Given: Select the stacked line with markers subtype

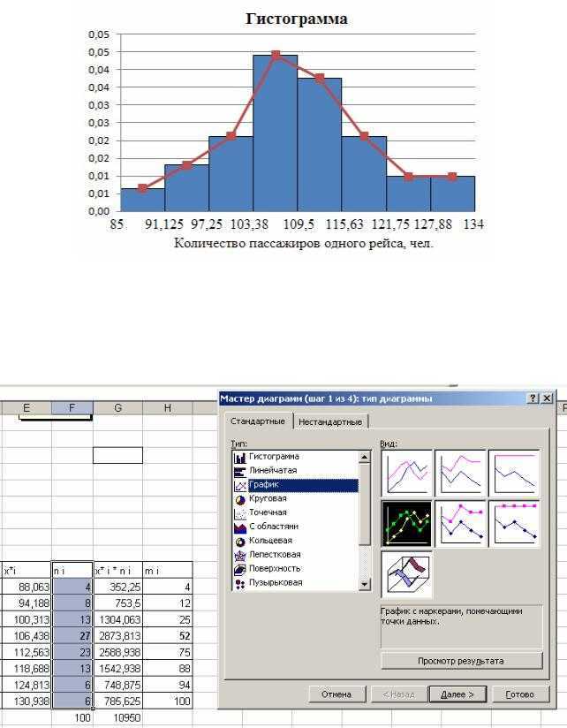Looking at the screenshot, I should point(460,523).
